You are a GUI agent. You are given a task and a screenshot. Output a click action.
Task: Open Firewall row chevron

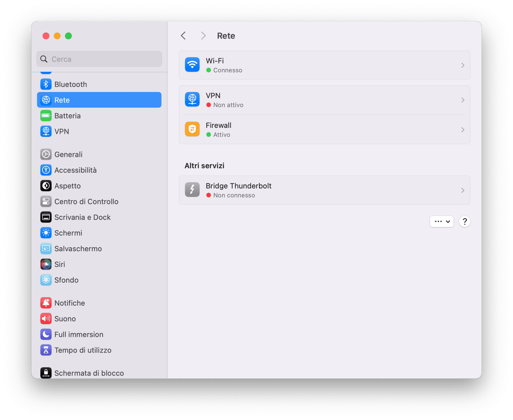[463, 130]
